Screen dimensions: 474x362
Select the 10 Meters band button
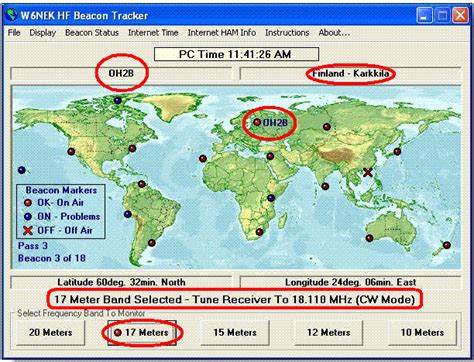point(422,333)
